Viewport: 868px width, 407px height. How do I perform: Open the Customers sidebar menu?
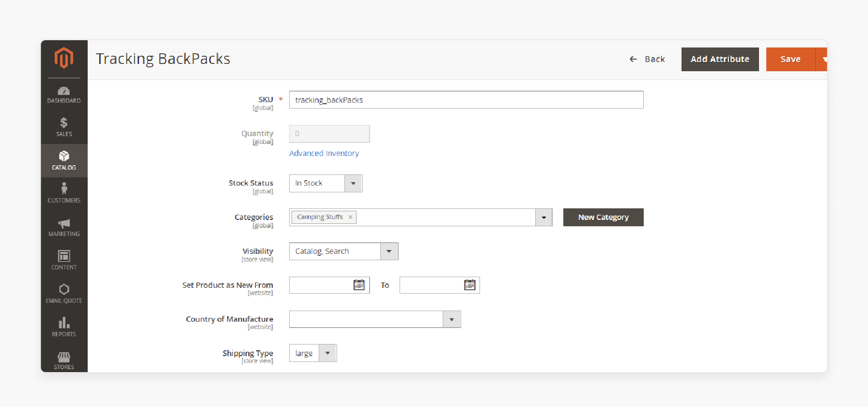click(64, 193)
